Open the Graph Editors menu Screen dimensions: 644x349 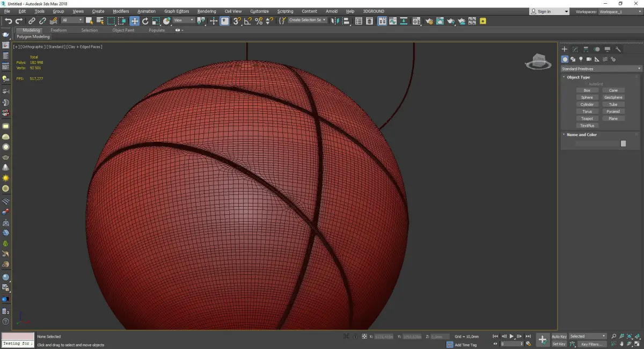tap(177, 11)
